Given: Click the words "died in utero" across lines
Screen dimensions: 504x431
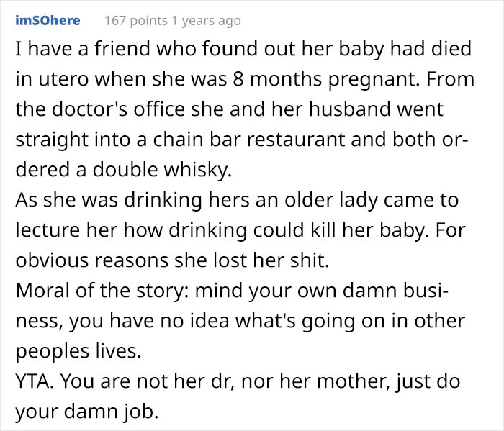Looking at the screenshot, I should click(x=453, y=50).
